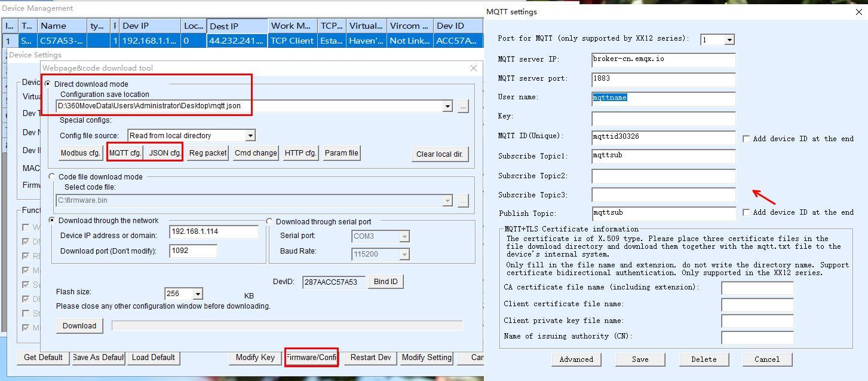
Task: Save the MQTT settings
Action: click(640, 359)
